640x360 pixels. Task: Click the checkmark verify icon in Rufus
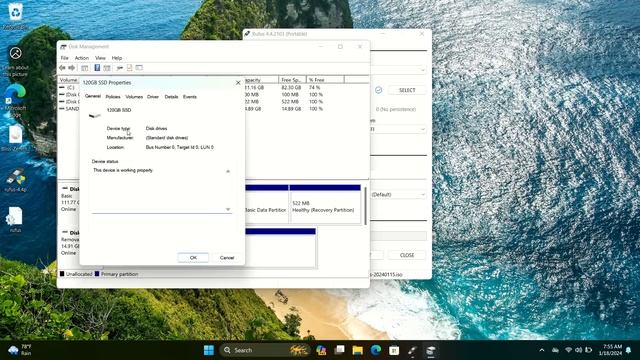click(x=378, y=90)
